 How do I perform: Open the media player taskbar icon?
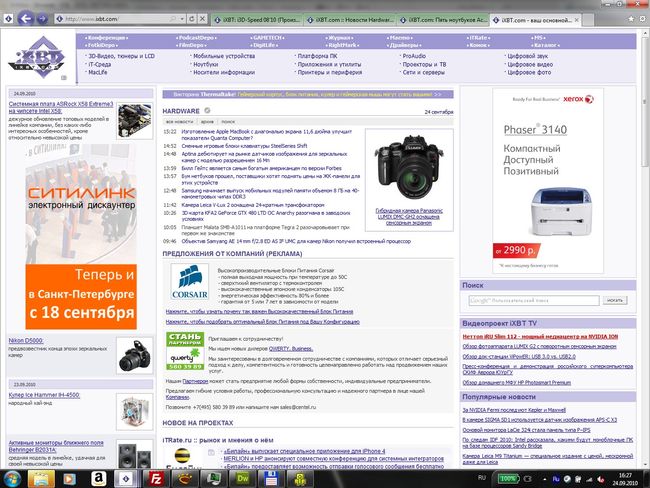tap(69, 479)
